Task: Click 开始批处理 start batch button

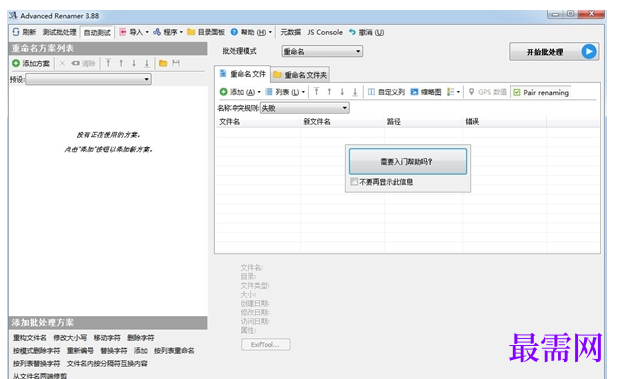Action: tap(554, 52)
